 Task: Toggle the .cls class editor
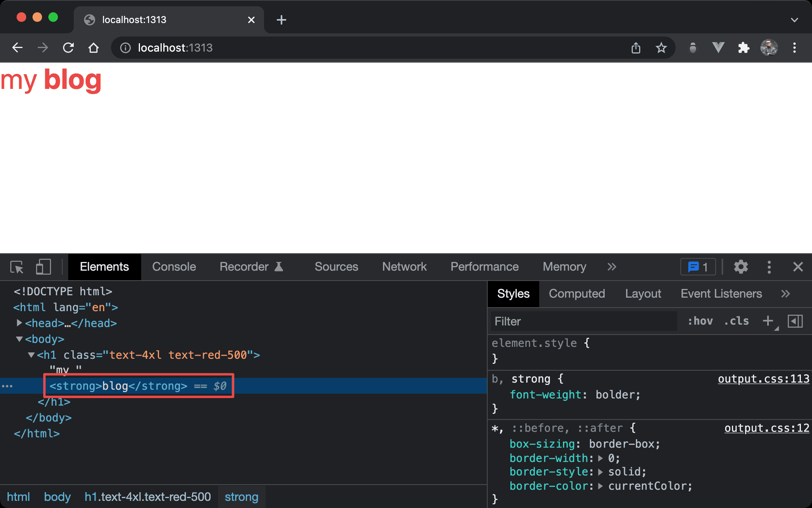coord(737,321)
